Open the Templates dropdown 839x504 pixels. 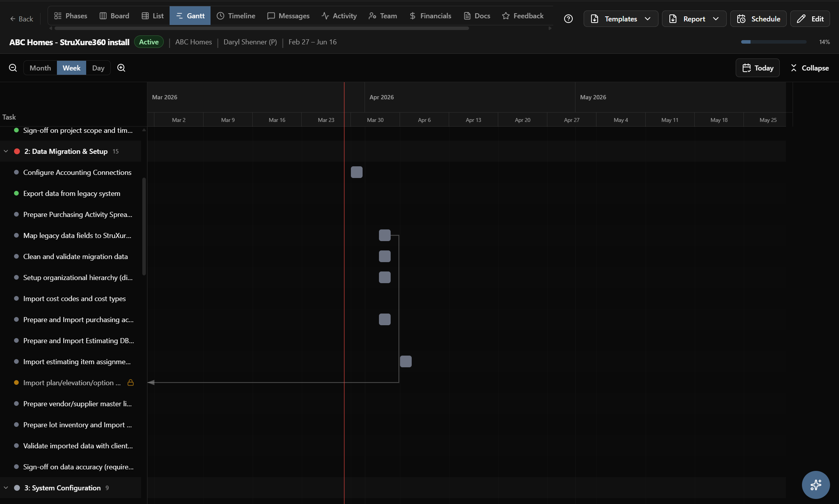[620, 19]
